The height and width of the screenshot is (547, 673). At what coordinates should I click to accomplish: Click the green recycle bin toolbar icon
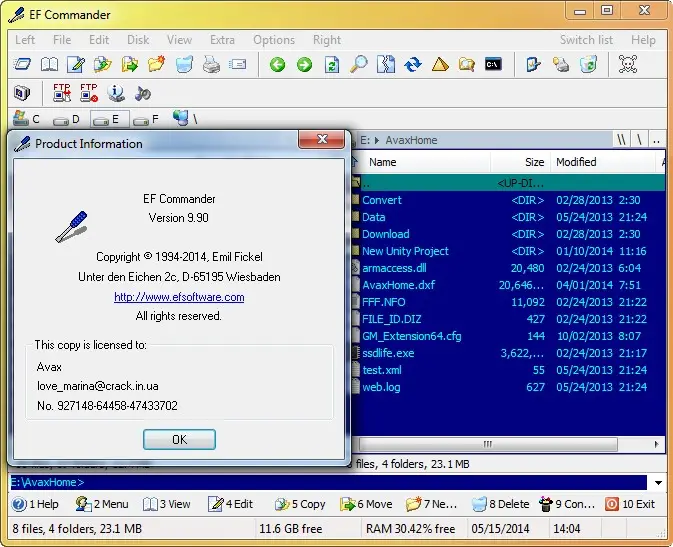[588, 65]
